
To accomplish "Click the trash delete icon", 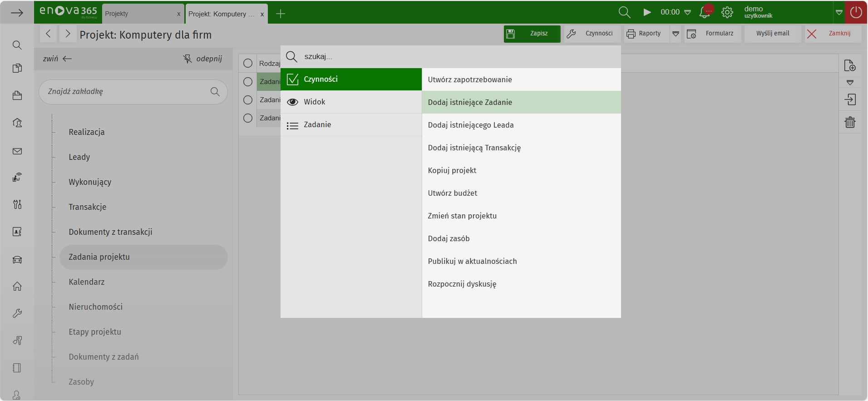I will 850,122.
